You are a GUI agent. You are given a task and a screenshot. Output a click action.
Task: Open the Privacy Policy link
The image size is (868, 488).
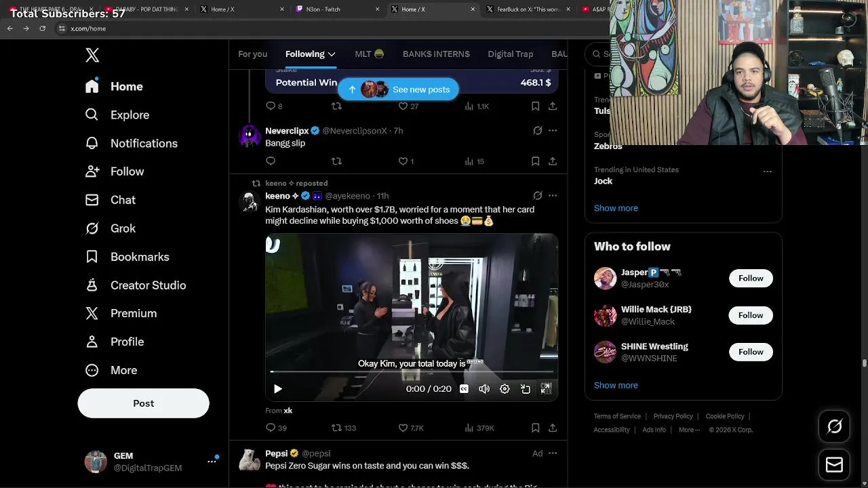pos(673,416)
